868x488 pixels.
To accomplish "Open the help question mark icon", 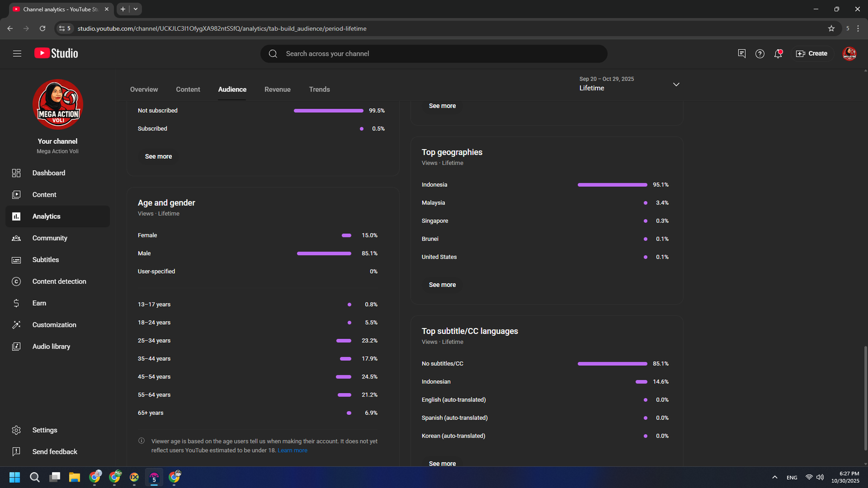I will pyautogui.click(x=759, y=54).
